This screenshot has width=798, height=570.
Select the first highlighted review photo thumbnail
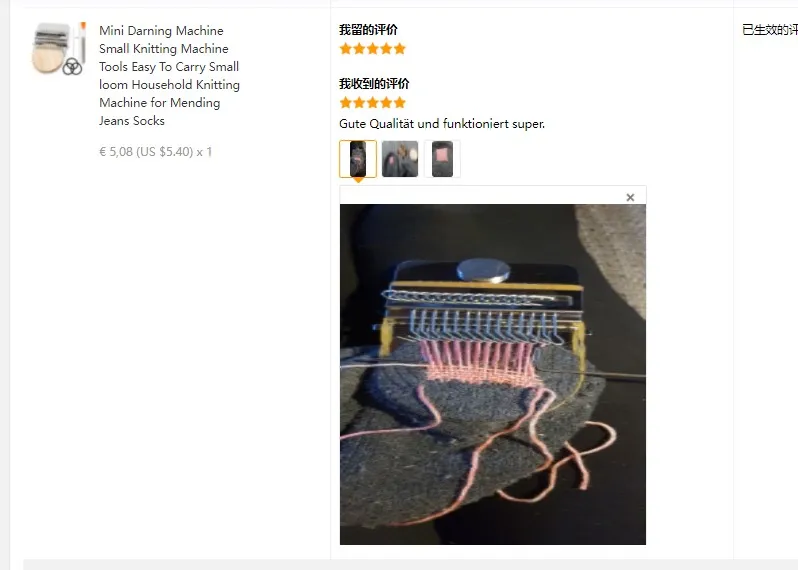point(358,159)
